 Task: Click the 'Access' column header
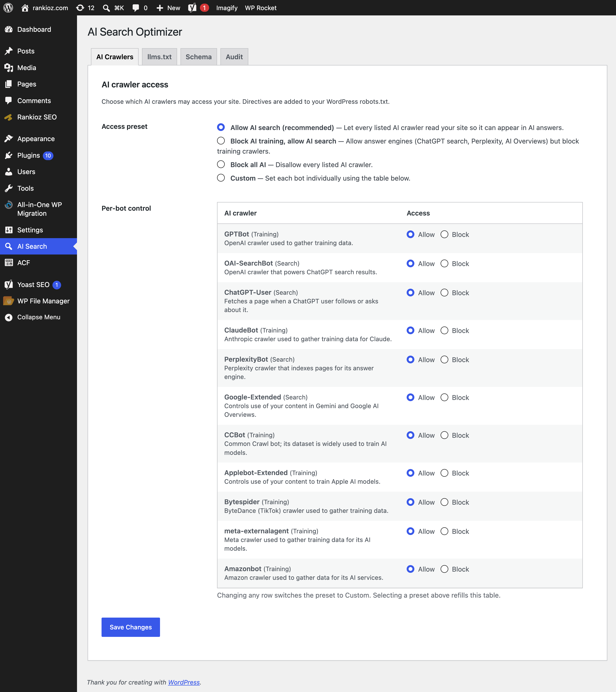tap(418, 213)
